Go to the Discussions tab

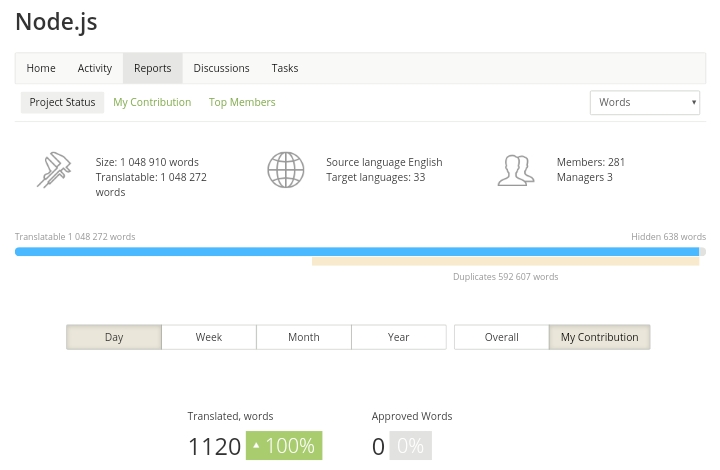pyautogui.click(x=221, y=68)
